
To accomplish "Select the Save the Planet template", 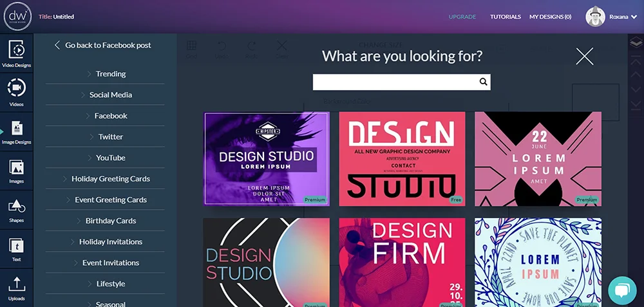I will (538, 263).
